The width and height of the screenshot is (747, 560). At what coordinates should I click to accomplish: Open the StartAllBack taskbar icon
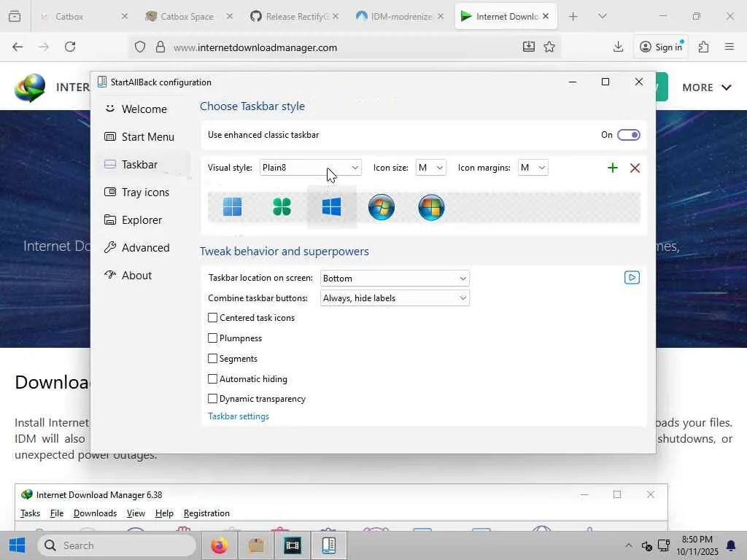329,545
